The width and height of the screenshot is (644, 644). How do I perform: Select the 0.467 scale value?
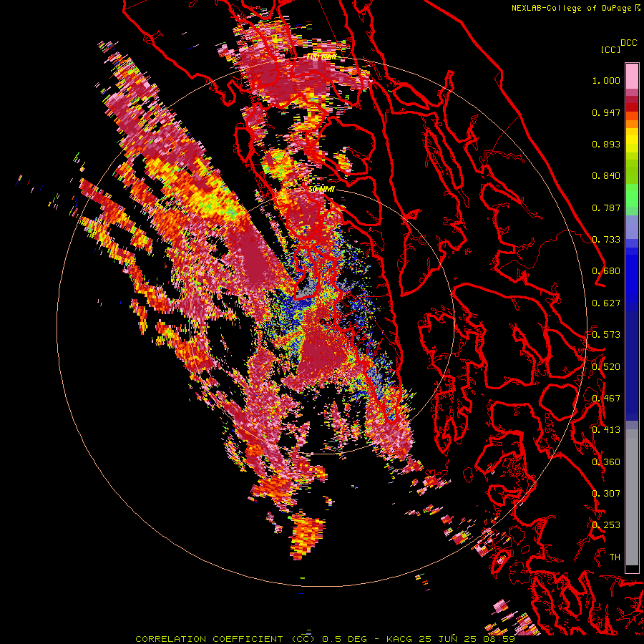606,399
